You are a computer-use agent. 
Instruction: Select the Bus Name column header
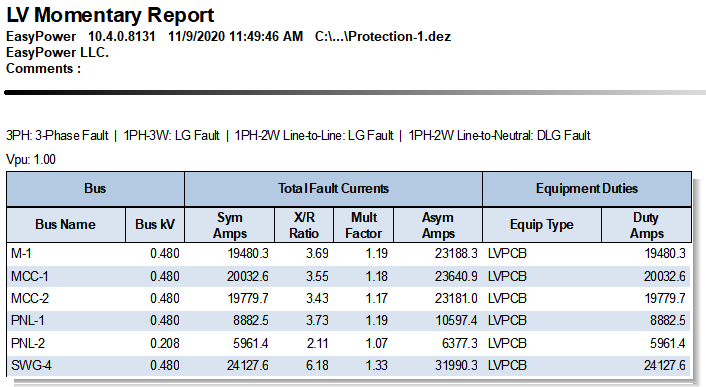66,225
